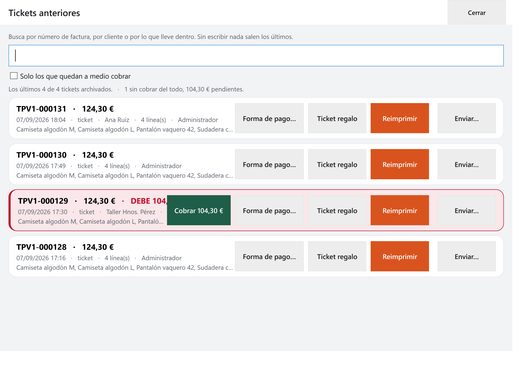Click date 07/09/2026 17:49

coord(41,166)
